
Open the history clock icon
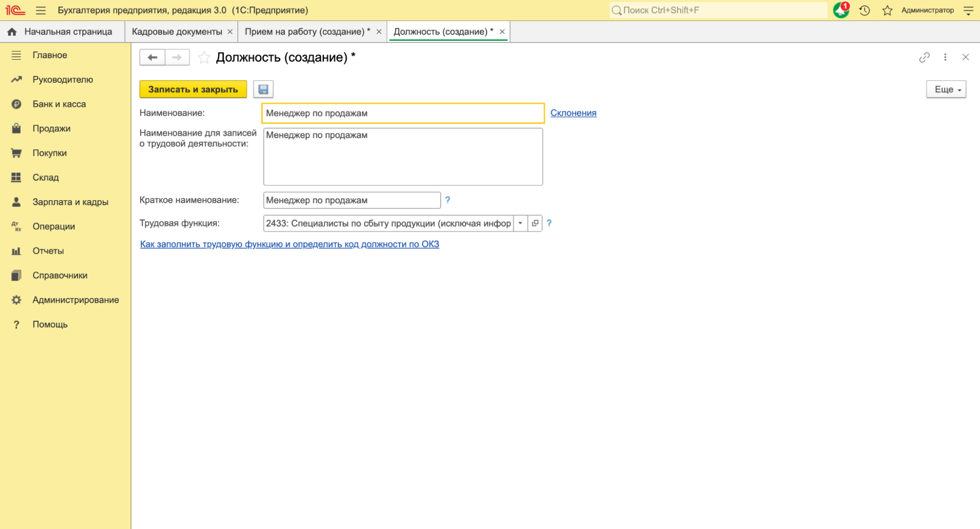pos(864,10)
